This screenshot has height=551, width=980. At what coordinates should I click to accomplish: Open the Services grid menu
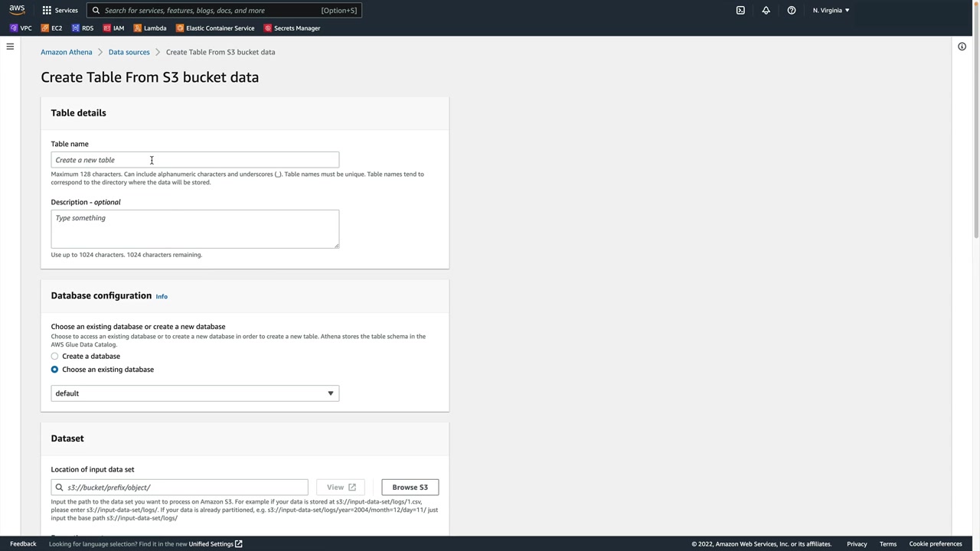60,10
